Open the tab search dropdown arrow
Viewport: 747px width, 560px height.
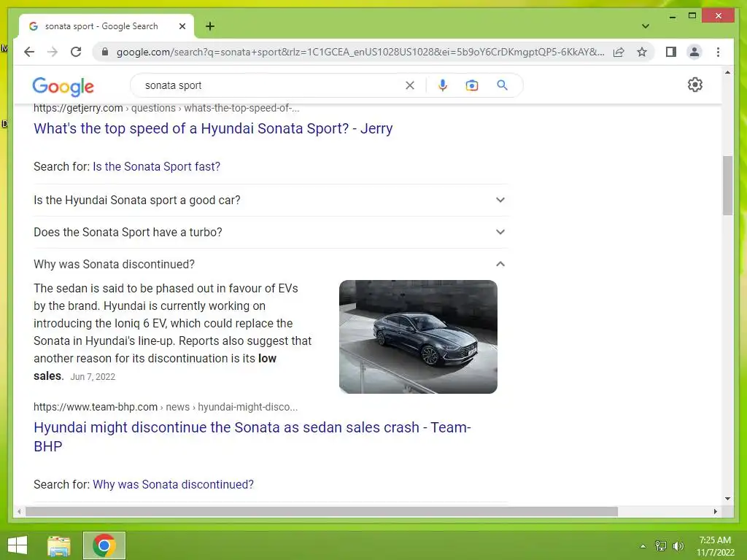[x=646, y=26]
